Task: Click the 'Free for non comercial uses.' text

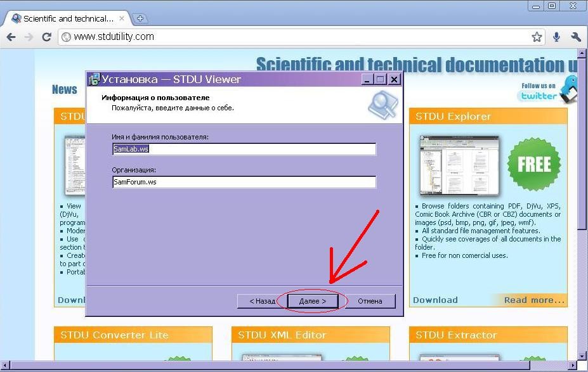Action: (464, 255)
